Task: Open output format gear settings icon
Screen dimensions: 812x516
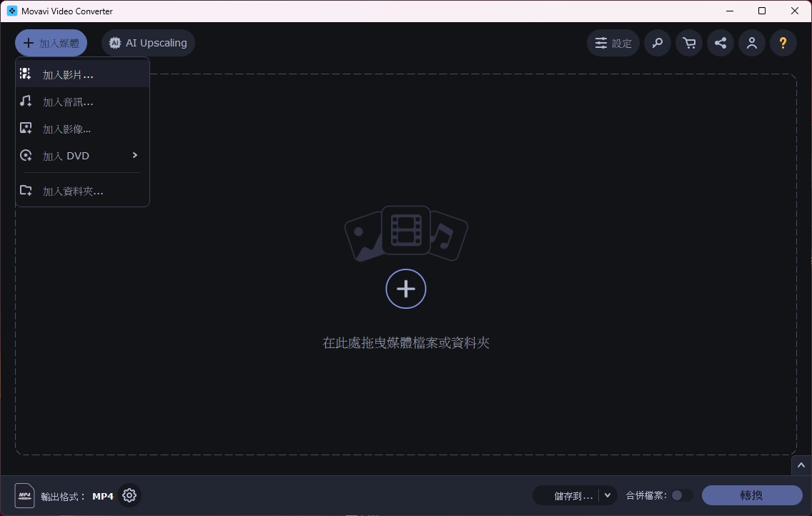Action: point(129,495)
